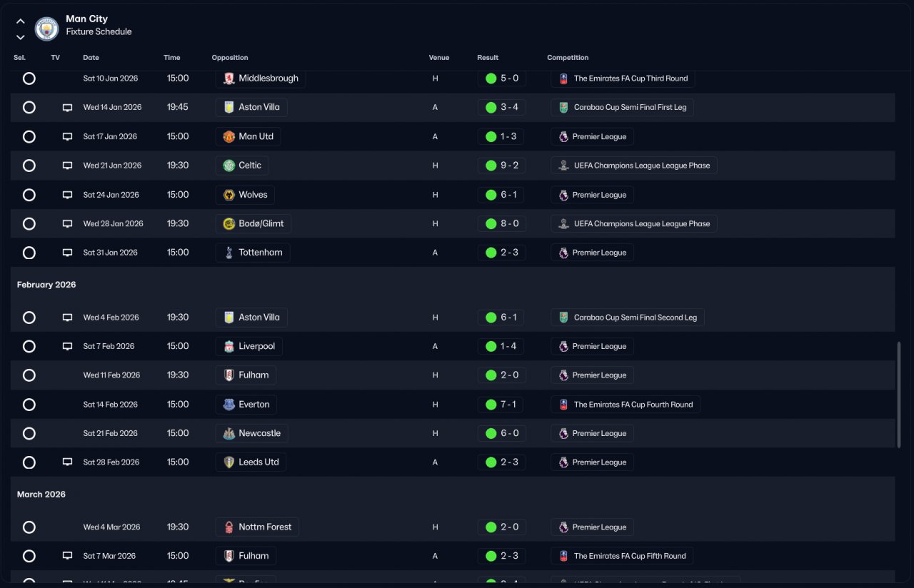Click the Celtic club badge
The height and width of the screenshot is (588, 914).
(228, 166)
